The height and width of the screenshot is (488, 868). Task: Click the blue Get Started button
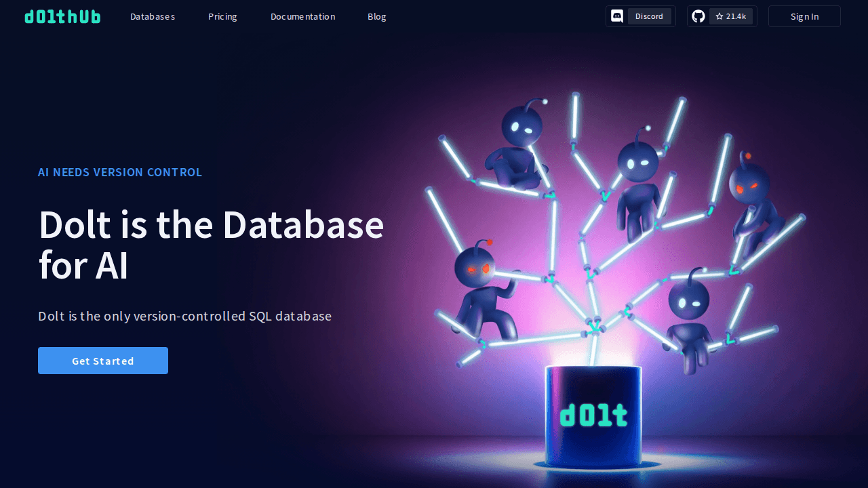click(103, 361)
